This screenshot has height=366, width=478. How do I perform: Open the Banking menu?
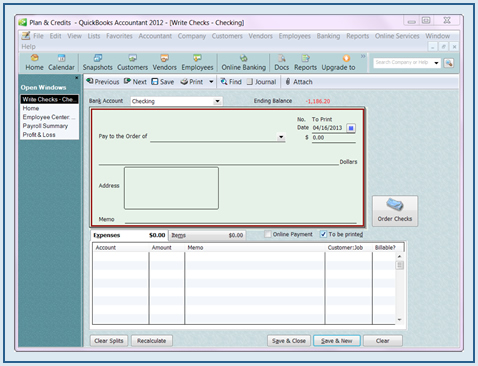click(x=328, y=36)
